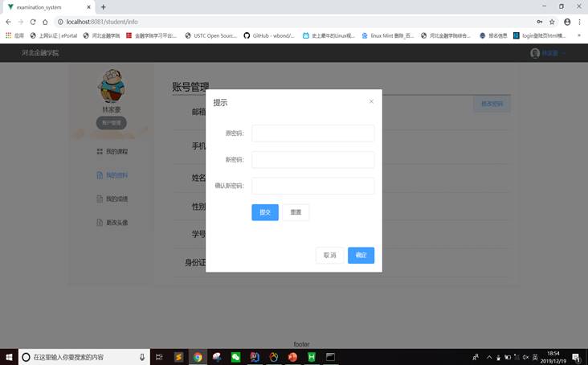This screenshot has width=588, height=365.
Task: Click the address bar URL localhost:8081/student/info
Action: [102, 22]
